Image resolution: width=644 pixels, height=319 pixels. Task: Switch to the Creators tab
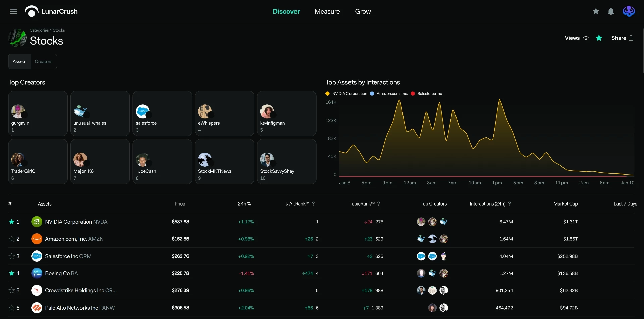click(x=44, y=61)
